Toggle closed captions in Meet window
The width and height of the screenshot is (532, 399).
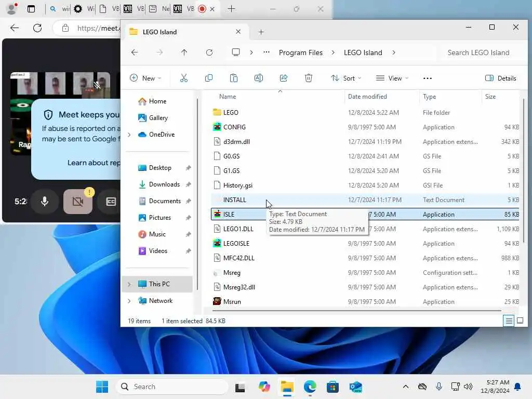click(111, 202)
